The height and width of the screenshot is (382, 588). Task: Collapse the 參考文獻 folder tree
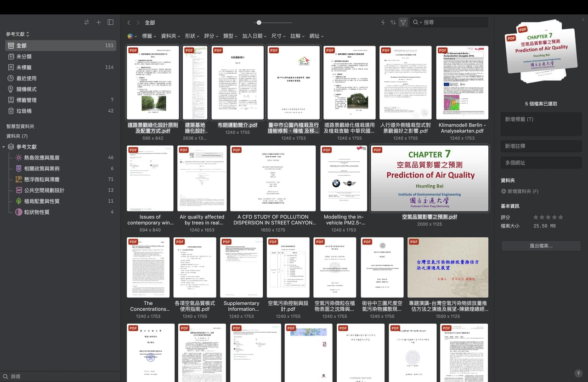click(4, 147)
